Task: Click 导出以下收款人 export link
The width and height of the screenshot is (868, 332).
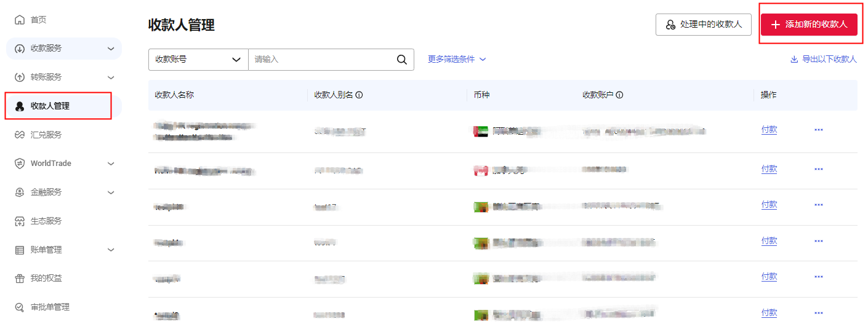Action: (823, 60)
